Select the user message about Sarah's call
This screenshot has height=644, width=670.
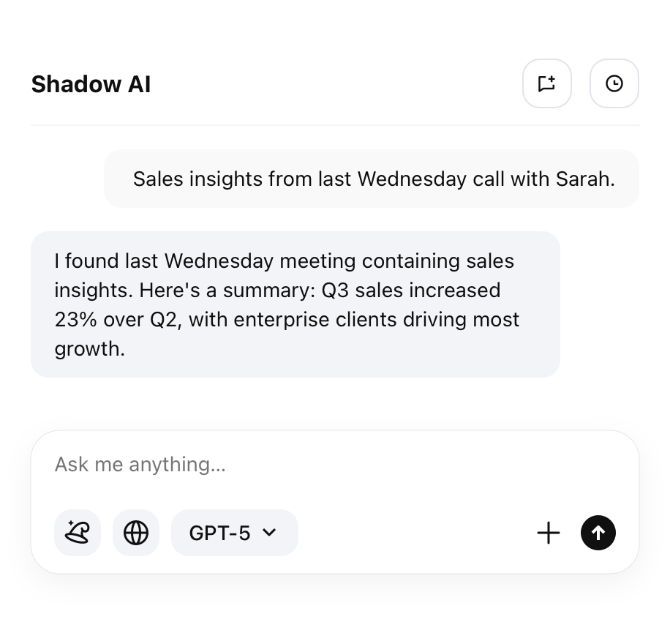coord(372,179)
